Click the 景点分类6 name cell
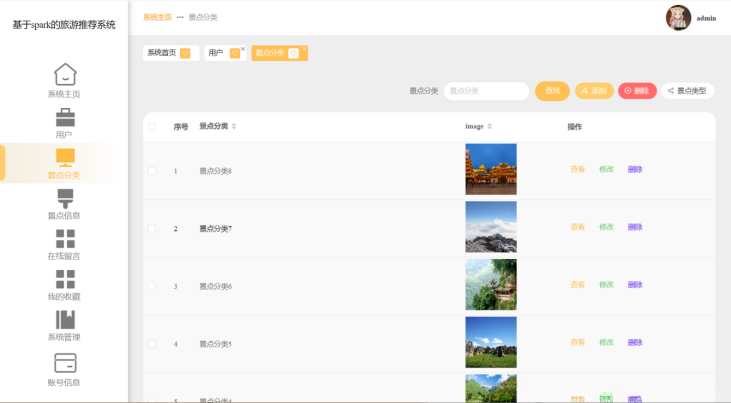Viewport: 731px width, 403px height. coord(215,286)
